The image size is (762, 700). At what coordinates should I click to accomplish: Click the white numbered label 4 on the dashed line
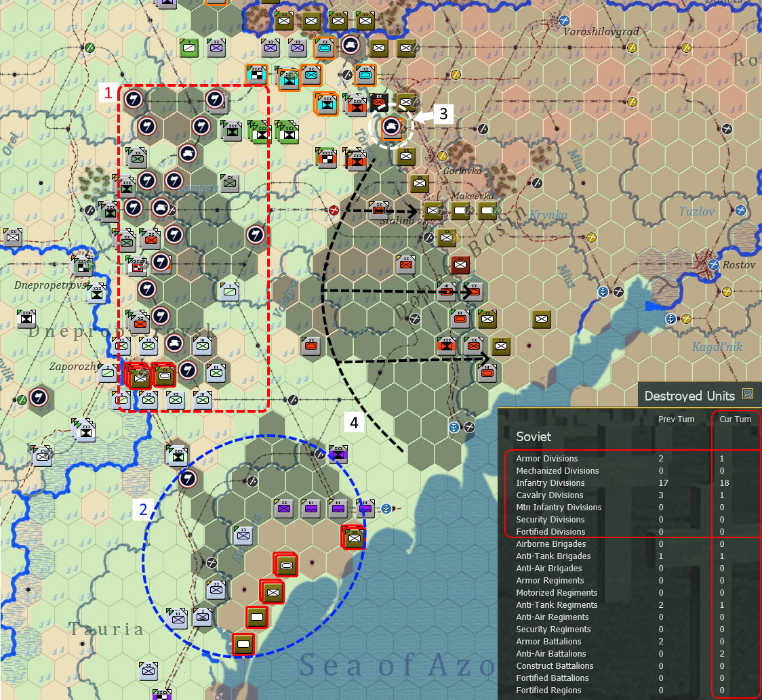pos(353,423)
